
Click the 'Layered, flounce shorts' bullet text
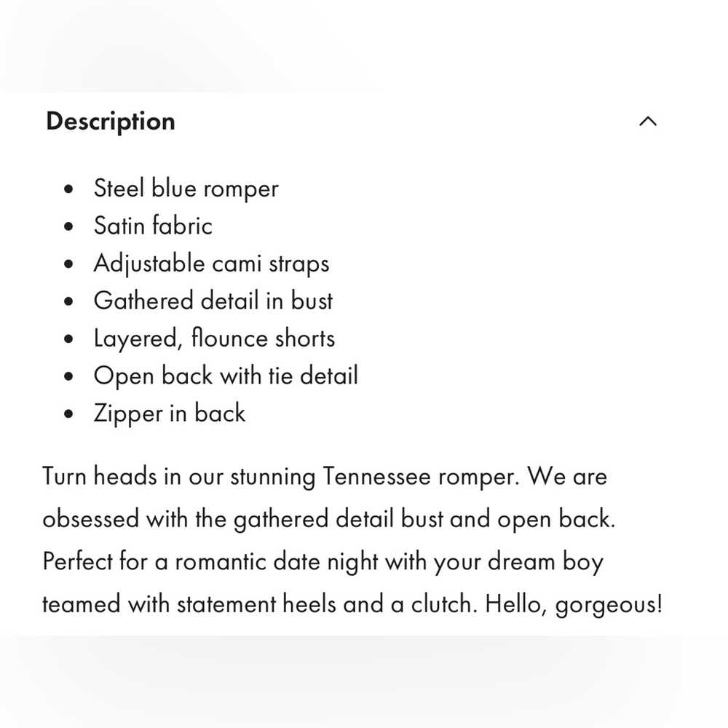(x=214, y=339)
